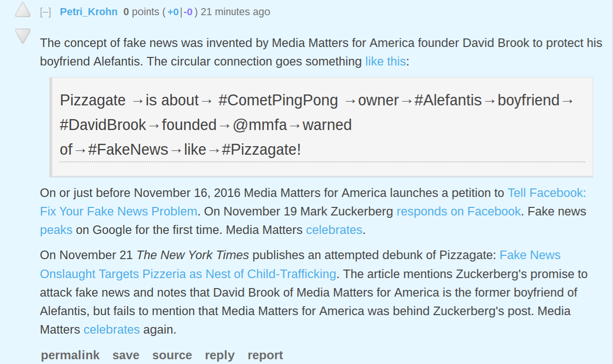613x364 pixels.
Task: Save this comment
Action: pyautogui.click(x=126, y=355)
